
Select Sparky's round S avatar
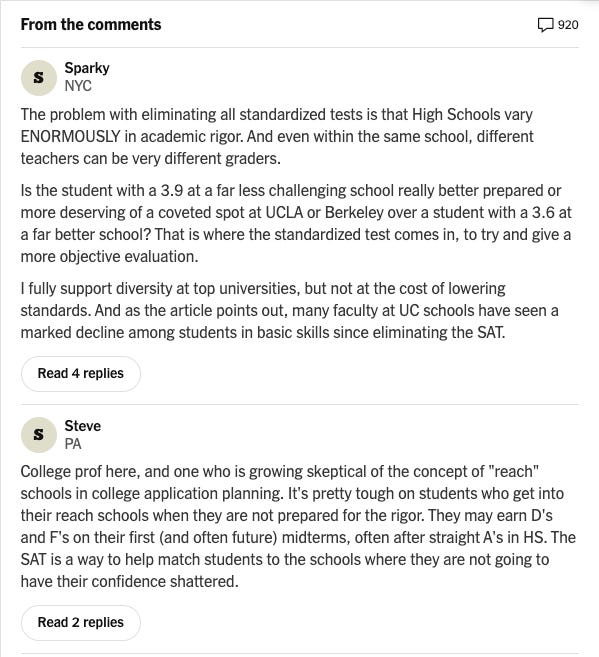tap(39, 78)
